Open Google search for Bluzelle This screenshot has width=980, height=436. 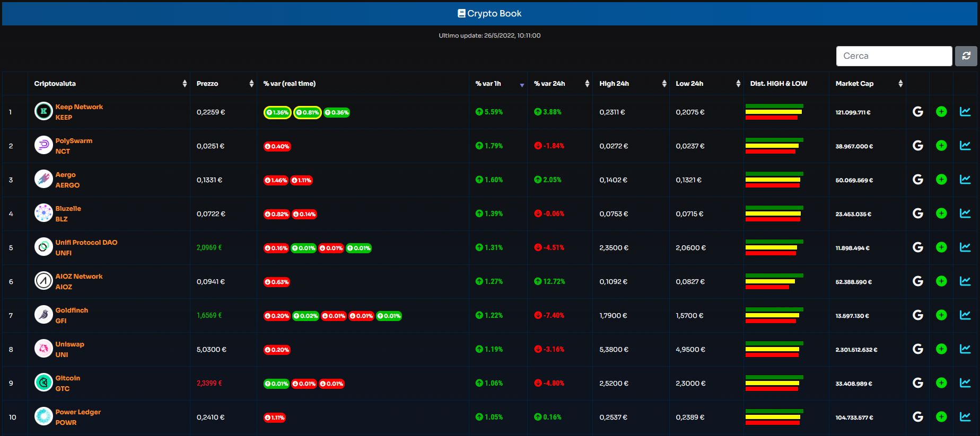pyautogui.click(x=917, y=213)
